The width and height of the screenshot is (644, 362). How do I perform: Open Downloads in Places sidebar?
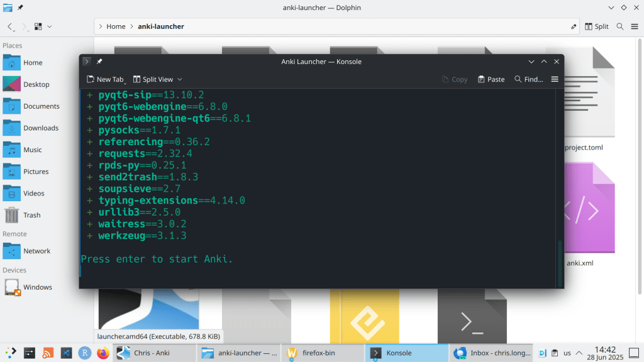point(41,128)
